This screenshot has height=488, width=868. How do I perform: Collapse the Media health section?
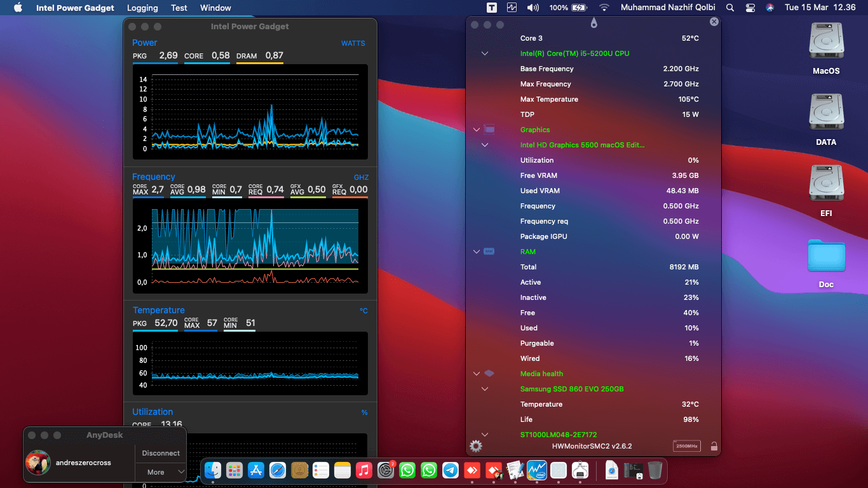(x=476, y=374)
